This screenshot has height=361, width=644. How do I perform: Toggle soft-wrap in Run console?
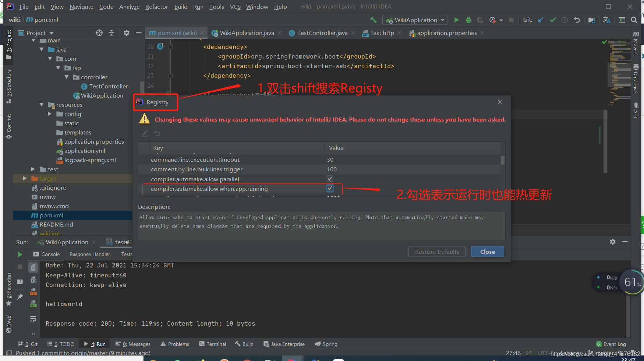tap(33, 319)
